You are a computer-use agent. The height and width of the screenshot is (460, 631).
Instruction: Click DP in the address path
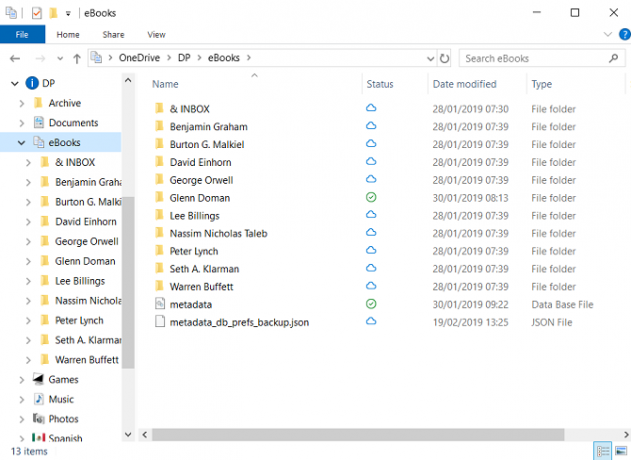[x=184, y=58]
